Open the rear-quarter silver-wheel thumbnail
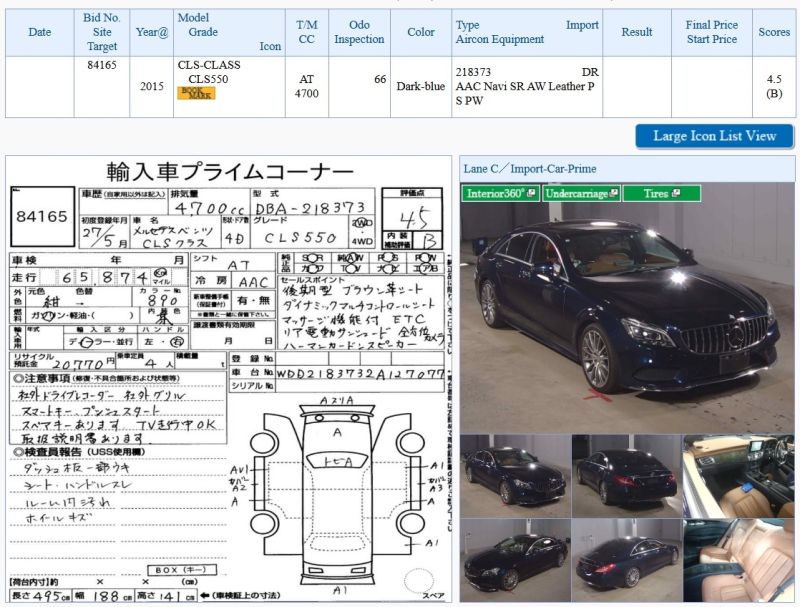The image size is (800, 607). [x=627, y=561]
